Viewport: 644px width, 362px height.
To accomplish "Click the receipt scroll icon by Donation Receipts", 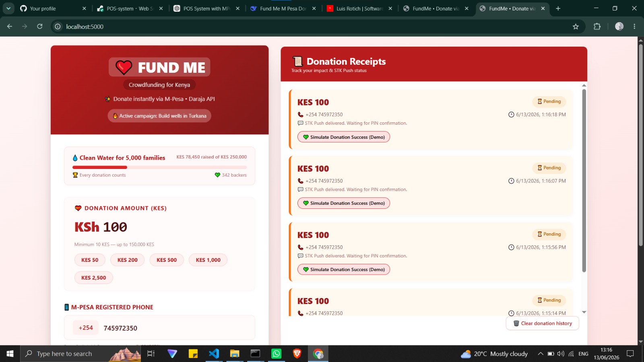I will pyautogui.click(x=297, y=61).
